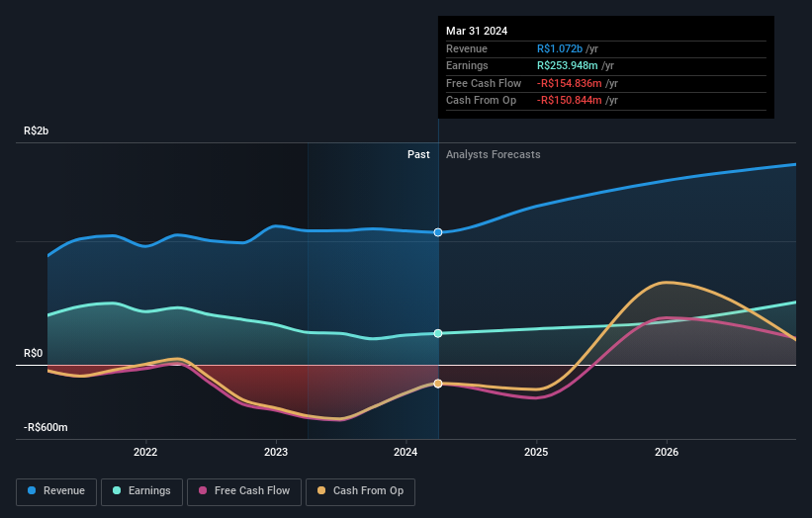Toggle the Cash From Op legend button
Image resolution: width=812 pixels, height=518 pixels.
pos(360,491)
